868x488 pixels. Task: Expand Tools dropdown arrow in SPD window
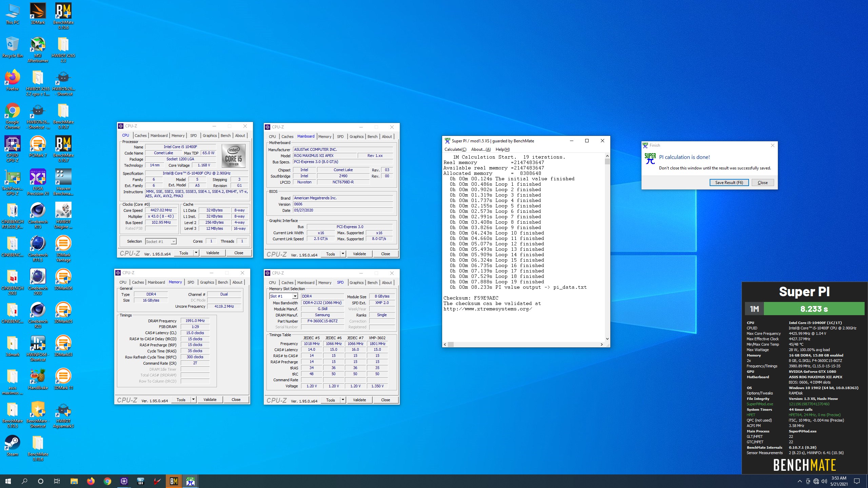[x=343, y=400]
